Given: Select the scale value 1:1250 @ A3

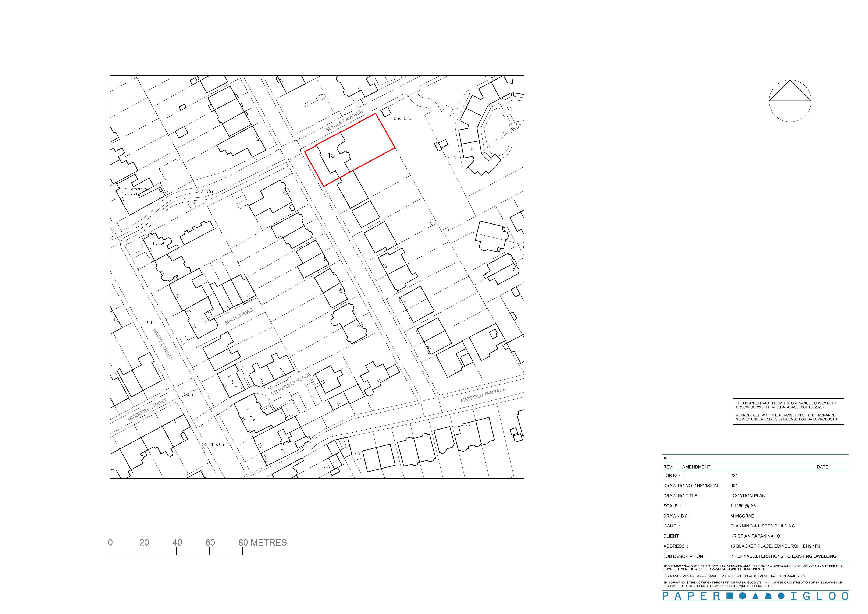Looking at the screenshot, I should coord(743,506).
